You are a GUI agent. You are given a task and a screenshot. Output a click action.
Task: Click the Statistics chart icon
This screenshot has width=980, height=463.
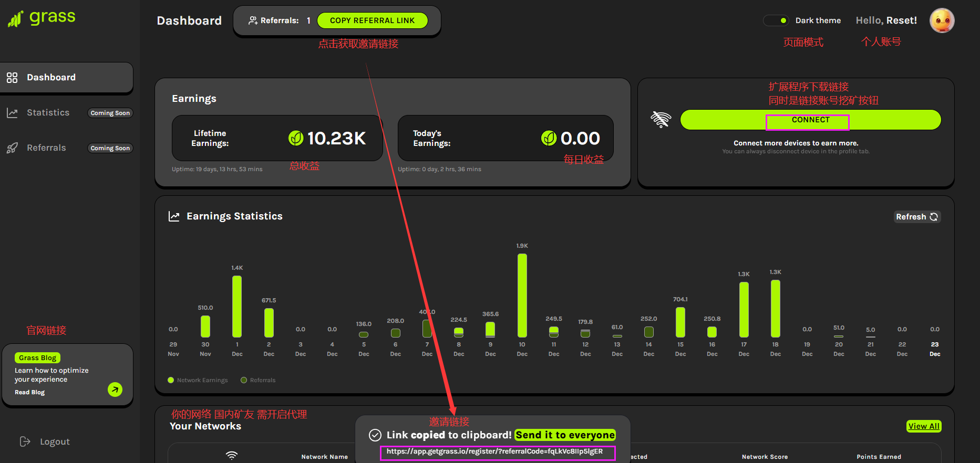click(x=12, y=113)
